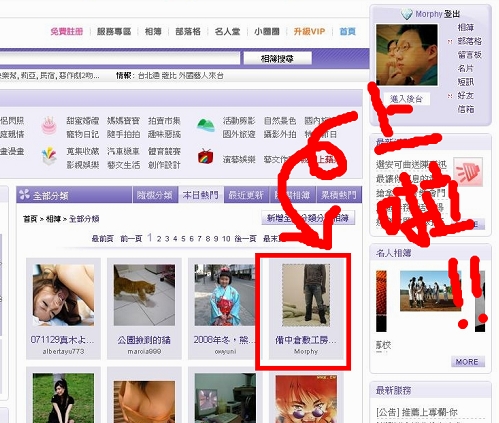Go to page 10 in pagination
This screenshot has height=423, width=499.
[226, 239]
